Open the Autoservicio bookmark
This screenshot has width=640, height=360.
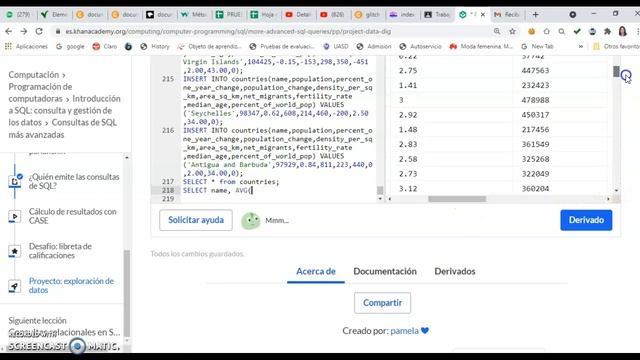pyautogui.click(x=420, y=47)
